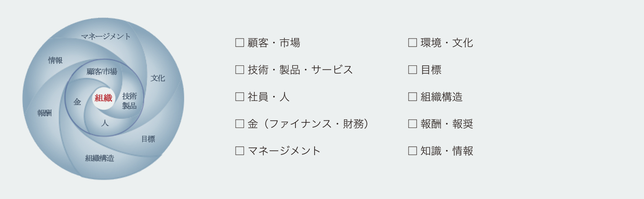Tick the 技術・製品・サービス checkbox
Viewport: 644px width, 199px height.
[x=240, y=70]
